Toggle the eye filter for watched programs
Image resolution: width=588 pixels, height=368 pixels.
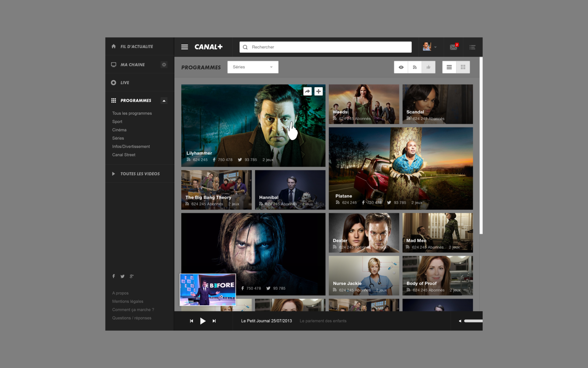[401, 67]
